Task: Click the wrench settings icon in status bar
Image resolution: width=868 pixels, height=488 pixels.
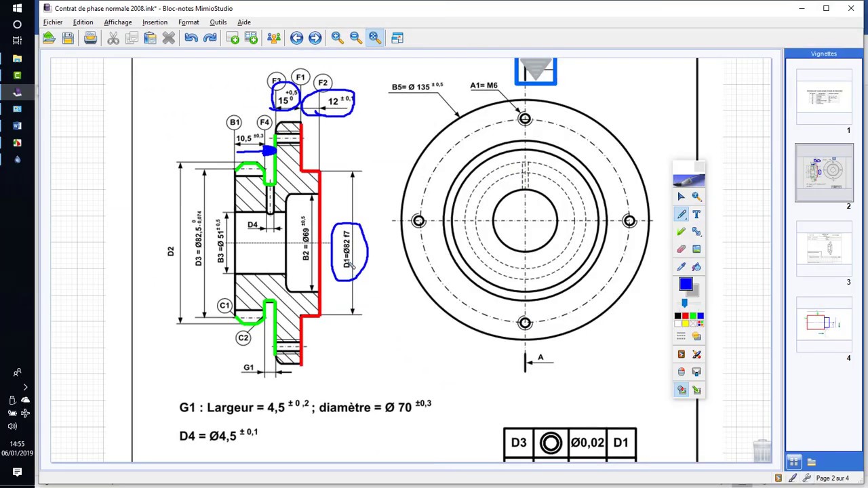Action: click(x=806, y=479)
